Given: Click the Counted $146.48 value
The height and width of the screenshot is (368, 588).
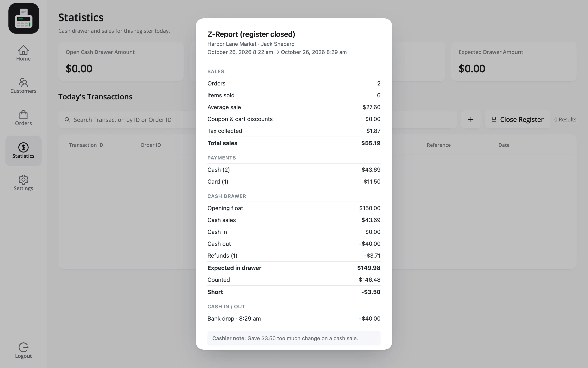Looking at the screenshot, I should (x=370, y=280).
